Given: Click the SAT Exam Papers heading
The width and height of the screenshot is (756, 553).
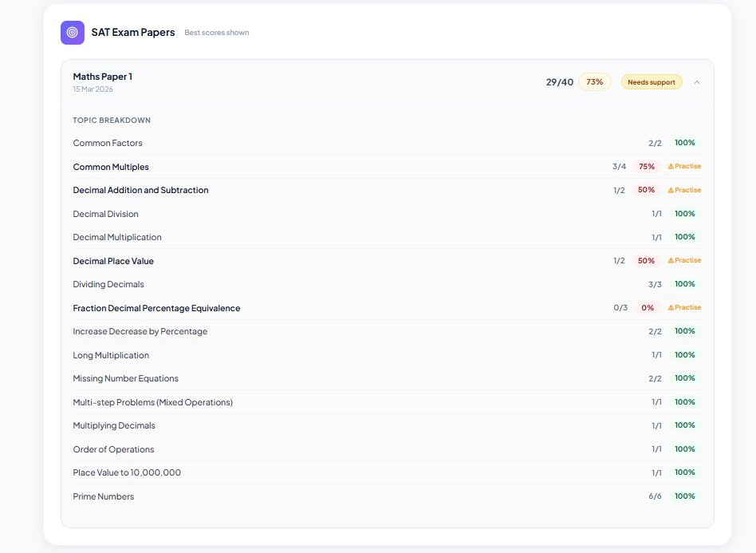Looking at the screenshot, I should click(133, 33).
